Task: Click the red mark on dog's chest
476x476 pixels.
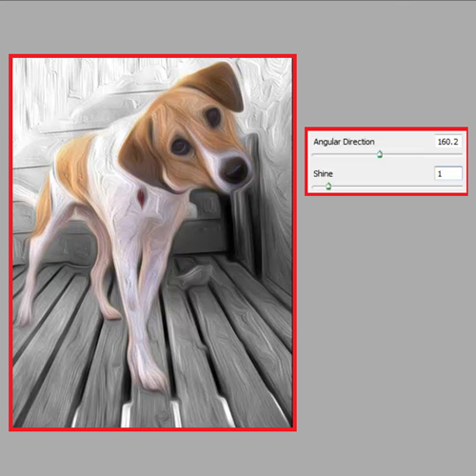Action: point(141,197)
